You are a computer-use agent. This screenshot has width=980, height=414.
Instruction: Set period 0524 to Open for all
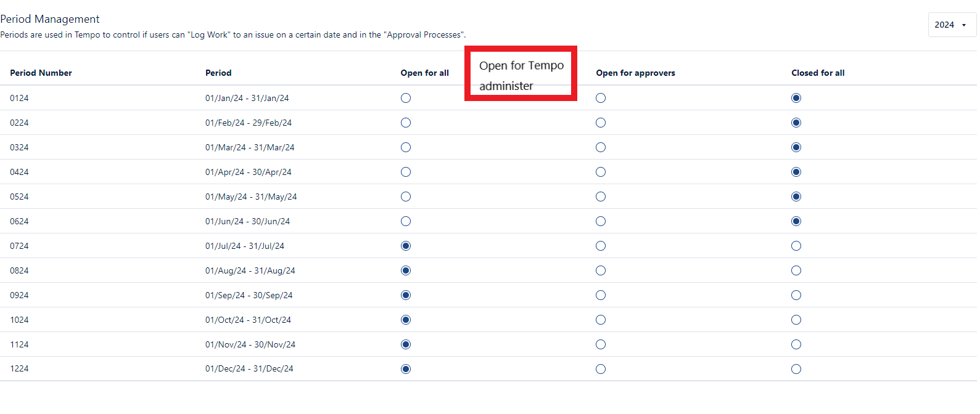pos(406,197)
